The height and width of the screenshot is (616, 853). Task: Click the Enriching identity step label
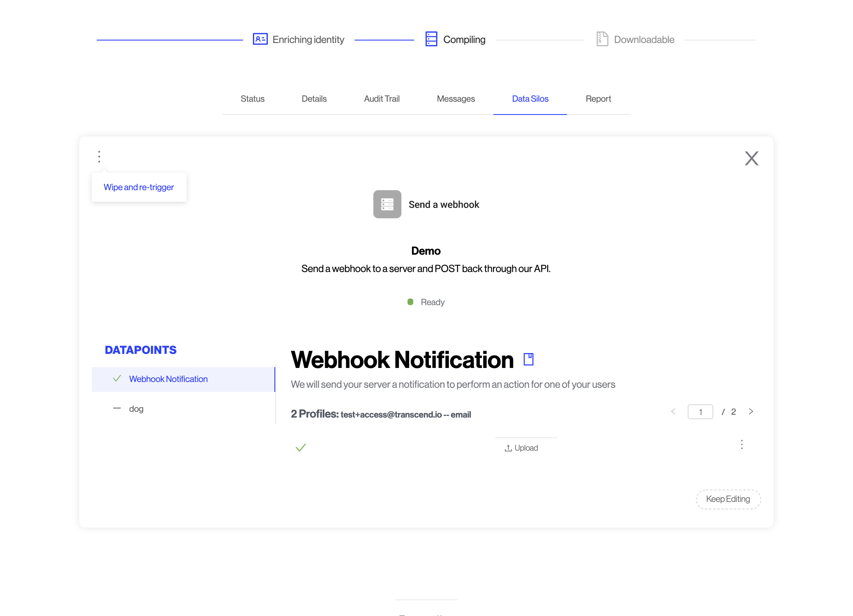(x=308, y=40)
